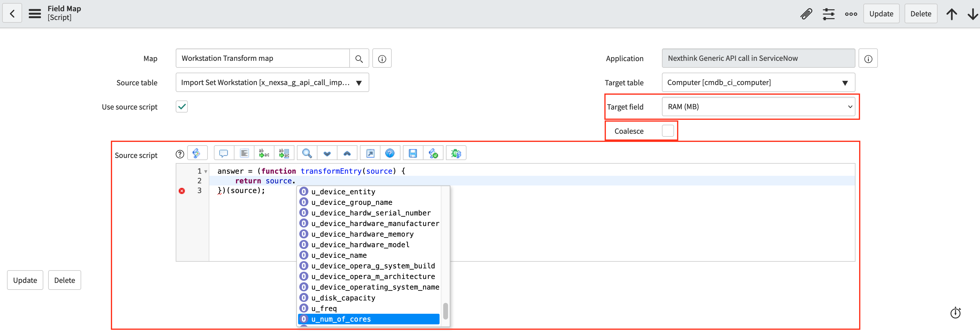Select u_device_opera_g_system_build suggestion
The image size is (980, 331).
click(369, 266)
